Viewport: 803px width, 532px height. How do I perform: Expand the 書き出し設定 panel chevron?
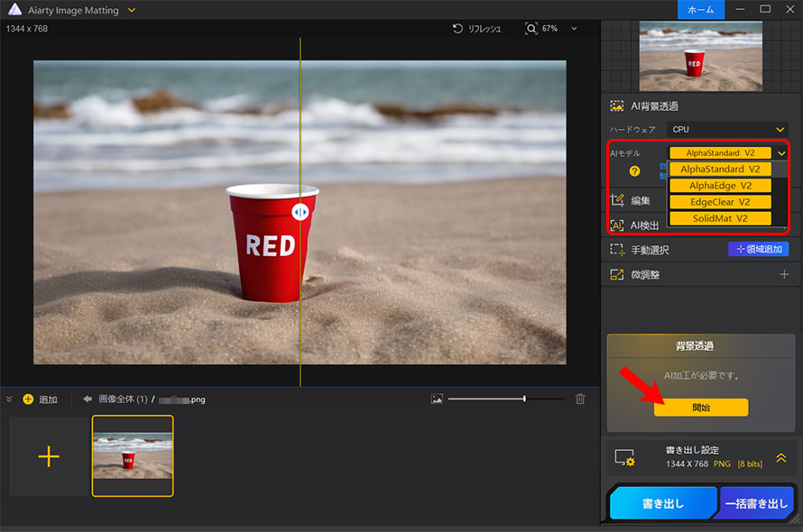coord(780,457)
